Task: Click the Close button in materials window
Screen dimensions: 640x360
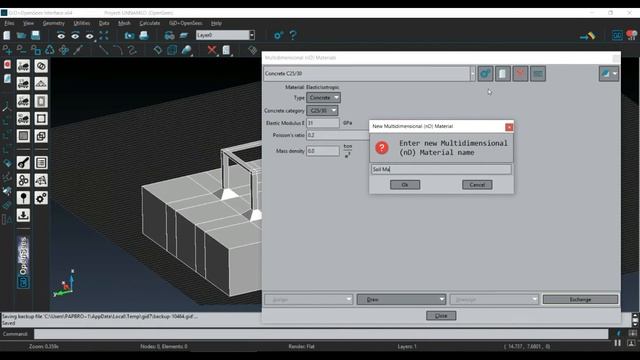Action: click(441, 316)
